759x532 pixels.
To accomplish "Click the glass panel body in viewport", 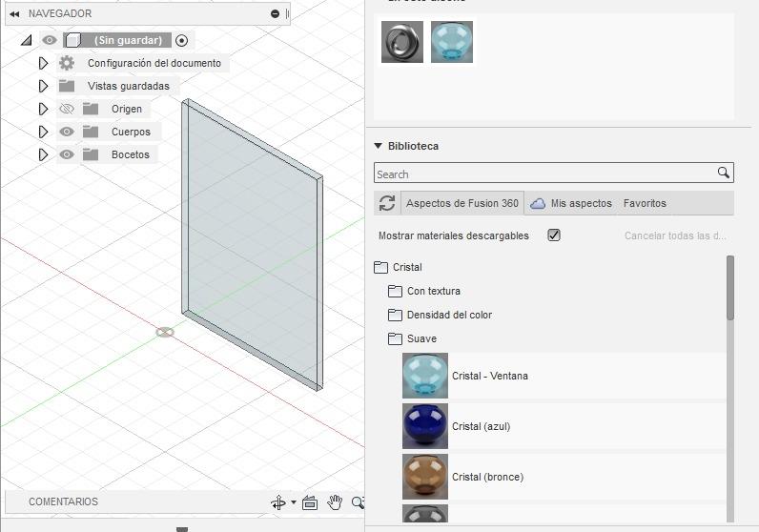I will pyautogui.click(x=252, y=247).
